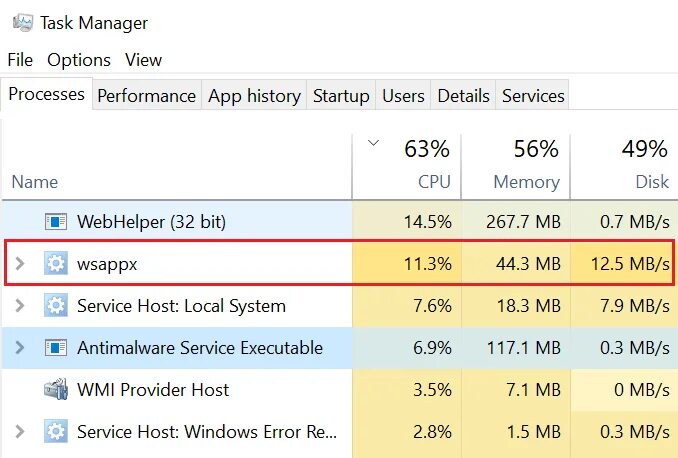This screenshot has height=458, width=678.
Task: Click the WebHelper (32 bit) process icon
Action: tap(56, 222)
